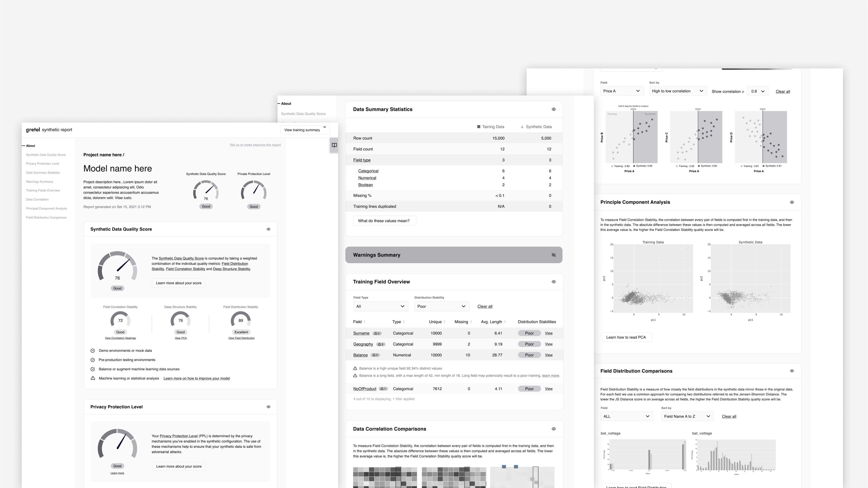Go to Data Summary Statistics in sidebar
Viewport: 868px width, 488px height.
tap(43, 173)
